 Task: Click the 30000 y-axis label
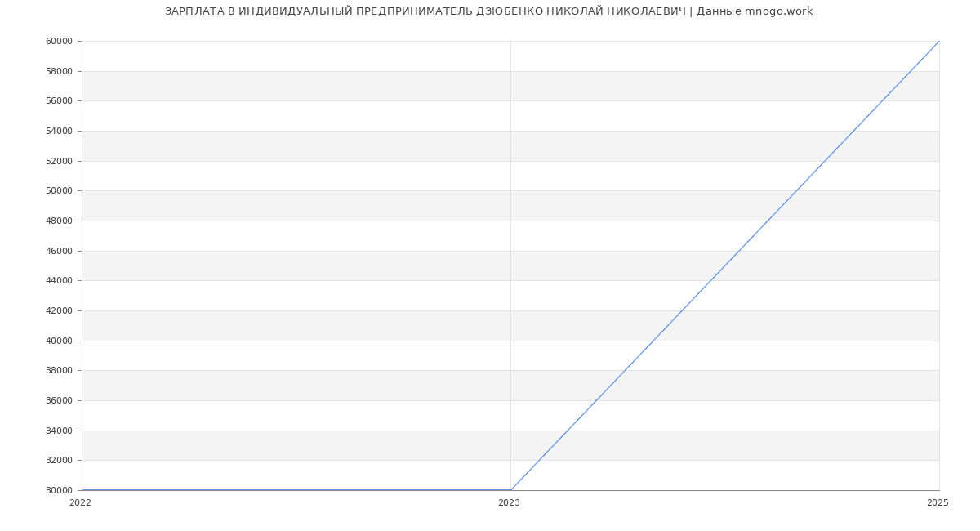coord(59,491)
